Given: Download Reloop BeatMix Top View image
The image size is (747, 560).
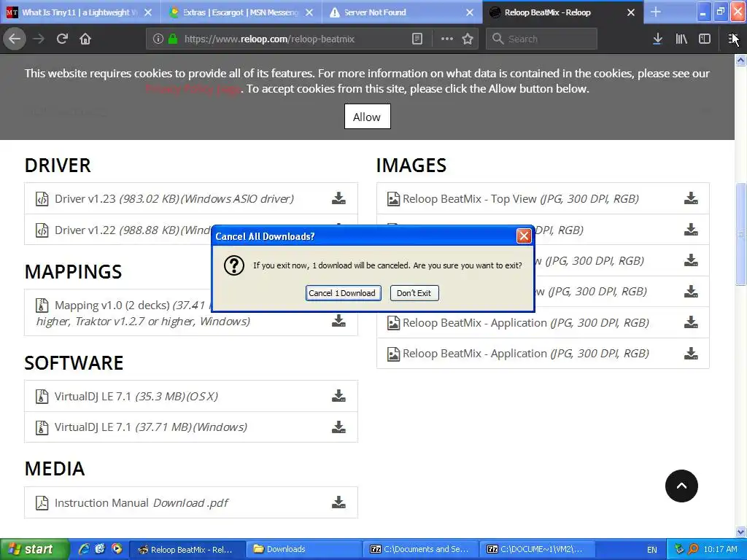Looking at the screenshot, I should (x=691, y=198).
